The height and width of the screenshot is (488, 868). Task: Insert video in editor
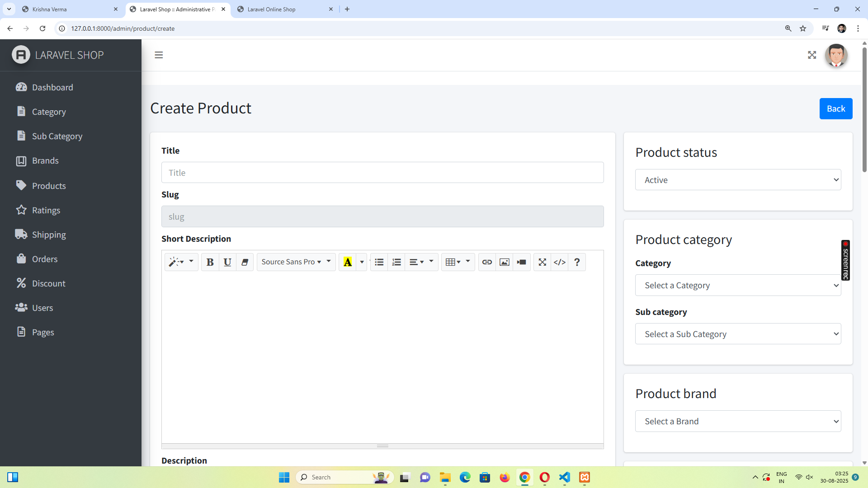click(x=522, y=262)
